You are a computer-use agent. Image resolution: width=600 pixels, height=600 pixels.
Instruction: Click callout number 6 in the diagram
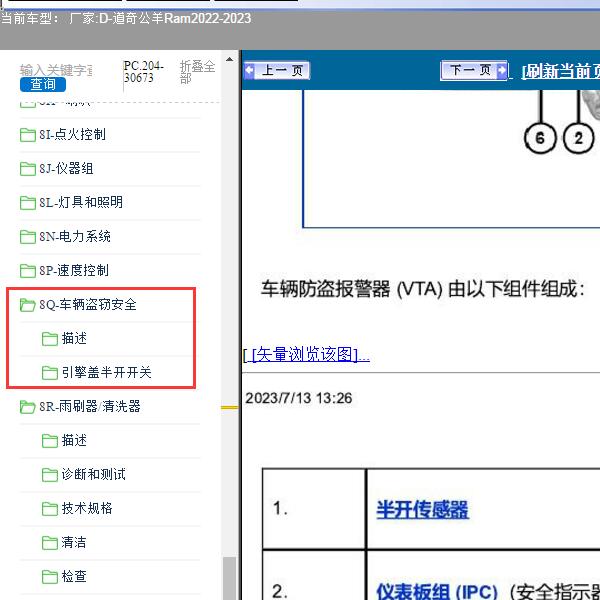pyautogui.click(x=540, y=138)
